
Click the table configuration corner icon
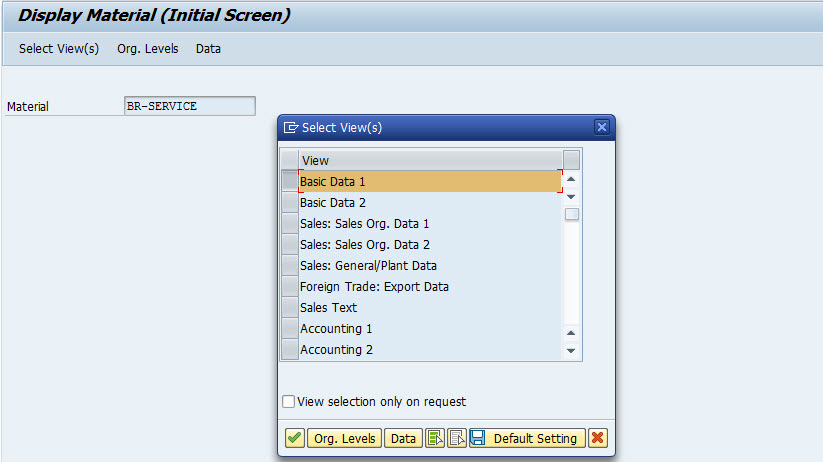pyautogui.click(x=571, y=160)
